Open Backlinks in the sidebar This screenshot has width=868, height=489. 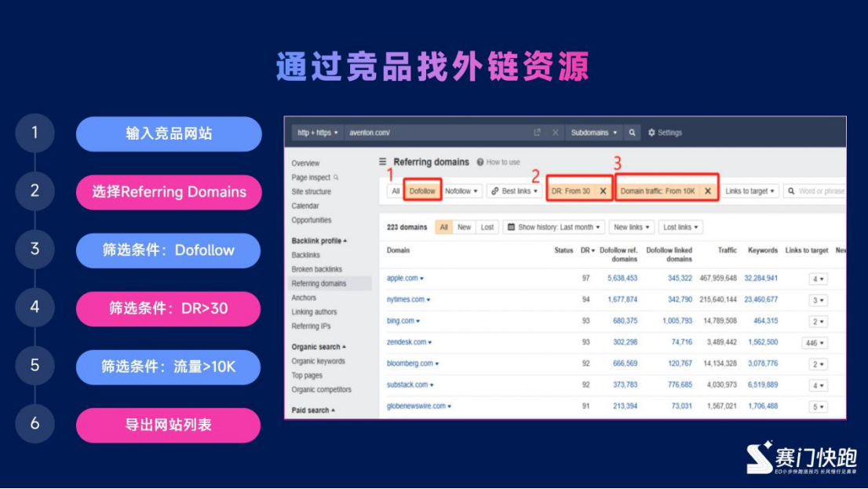pyautogui.click(x=306, y=255)
